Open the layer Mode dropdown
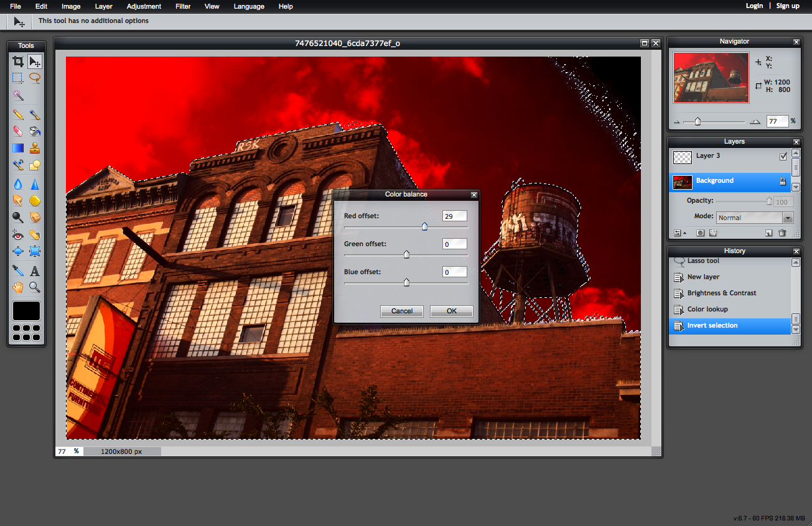Image resolution: width=812 pixels, height=526 pixels. [755, 218]
